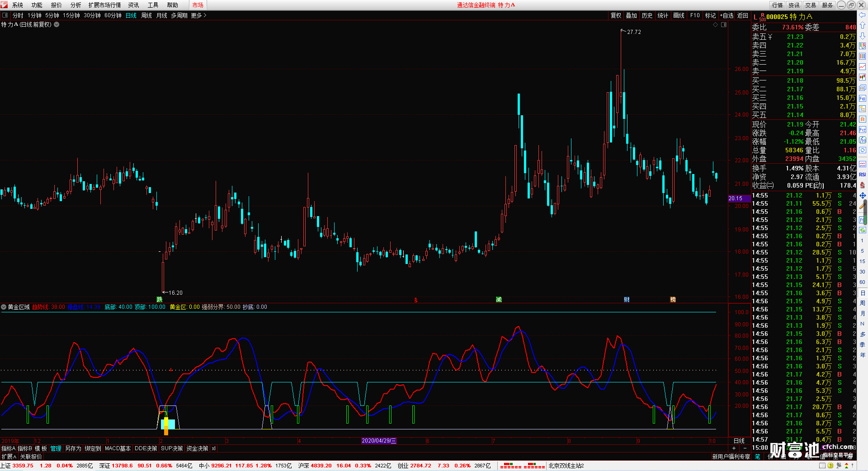This screenshot has width=868, height=471.
Task: Select the MACD基本 indicator tab
Action: tap(118, 448)
